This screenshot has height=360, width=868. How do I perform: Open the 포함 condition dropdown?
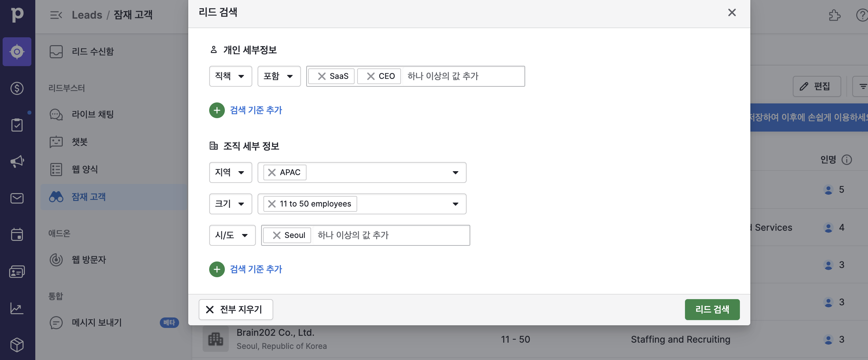pyautogui.click(x=279, y=76)
